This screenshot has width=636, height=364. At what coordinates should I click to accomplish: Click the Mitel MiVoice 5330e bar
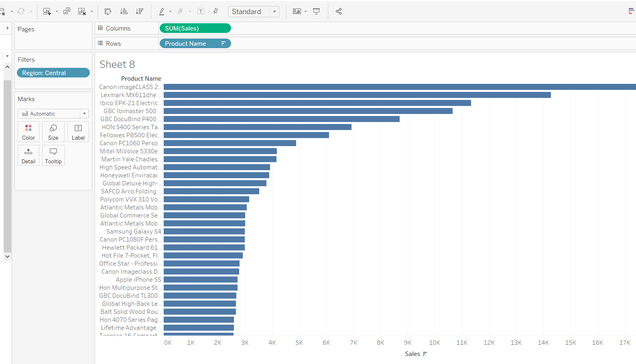point(220,151)
